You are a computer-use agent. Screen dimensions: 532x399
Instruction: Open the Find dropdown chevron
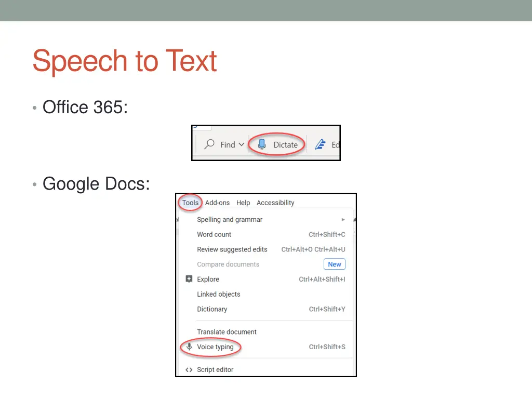241,144
